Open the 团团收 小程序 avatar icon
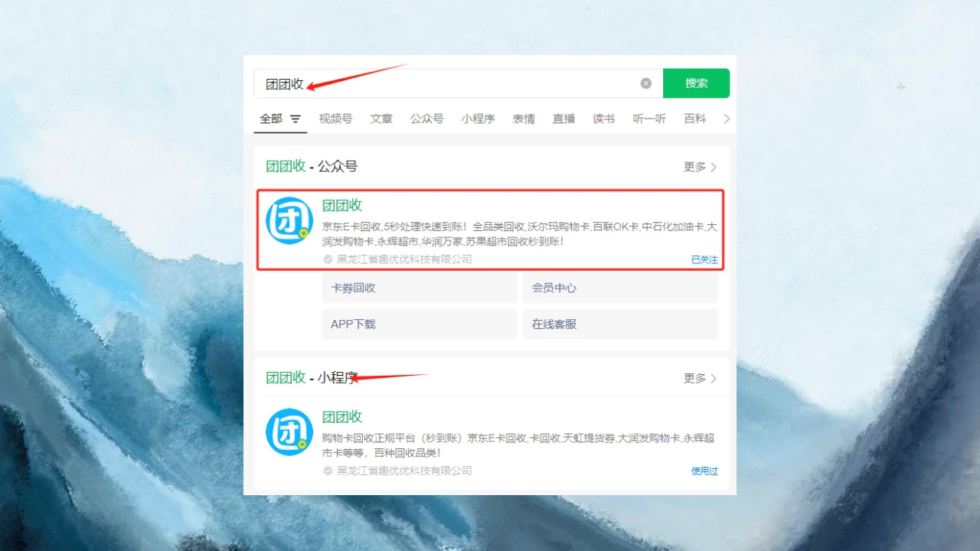980x551 pixels. tap(289, 432)
